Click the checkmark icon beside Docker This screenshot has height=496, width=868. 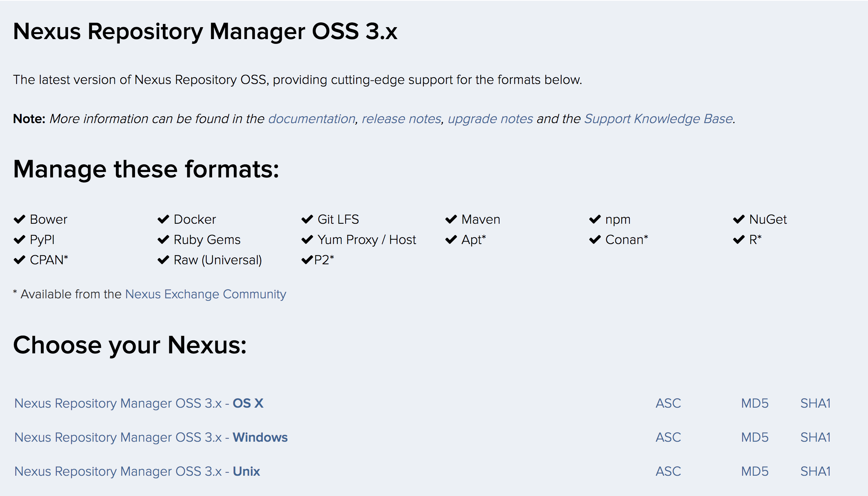163,219
